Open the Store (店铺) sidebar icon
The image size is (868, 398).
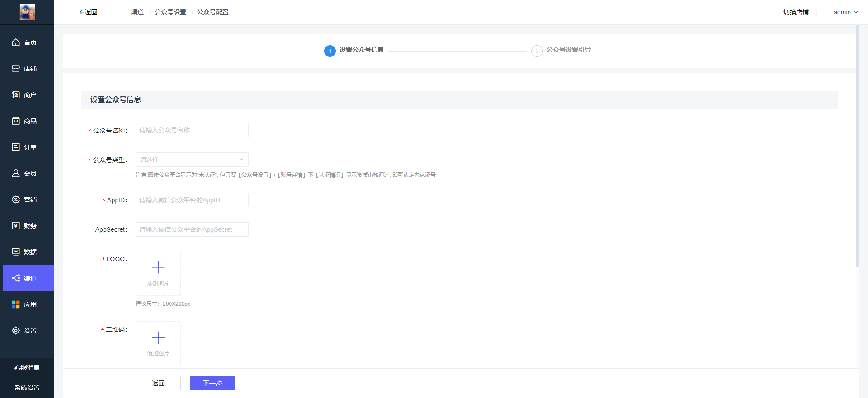16,69
